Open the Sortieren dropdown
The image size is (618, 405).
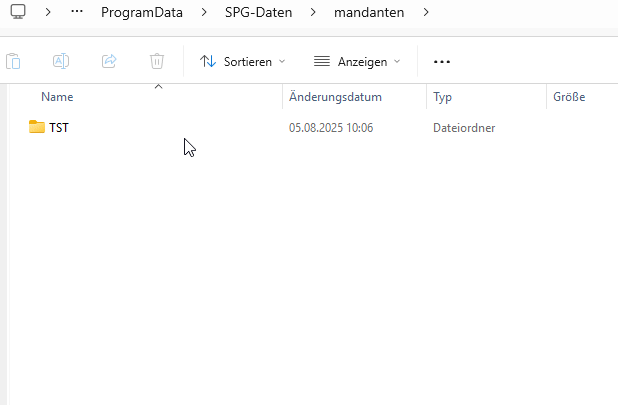[242, 61]
